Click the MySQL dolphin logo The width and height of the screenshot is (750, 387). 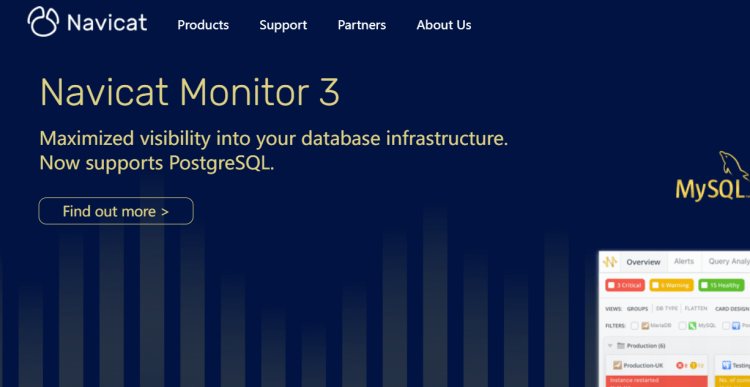click(713, 176)
